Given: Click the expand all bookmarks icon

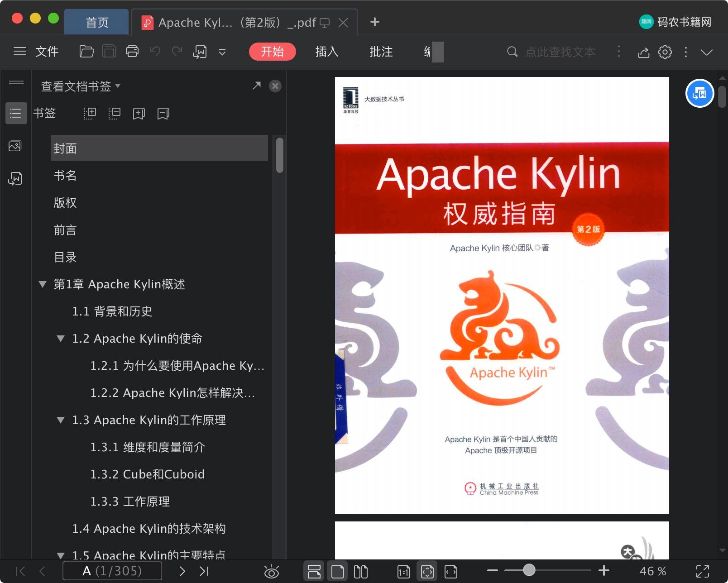Looking at the screenshot, I should [90, 113].
